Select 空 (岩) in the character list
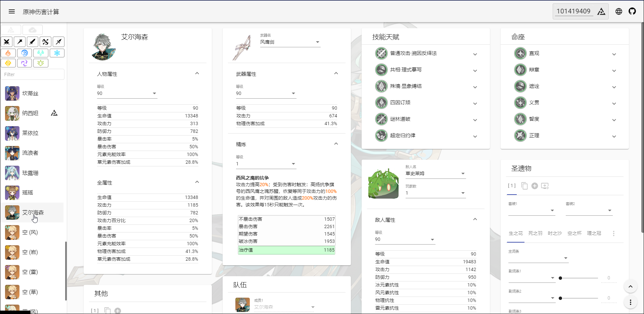644x314 pixels. point(32,252)
